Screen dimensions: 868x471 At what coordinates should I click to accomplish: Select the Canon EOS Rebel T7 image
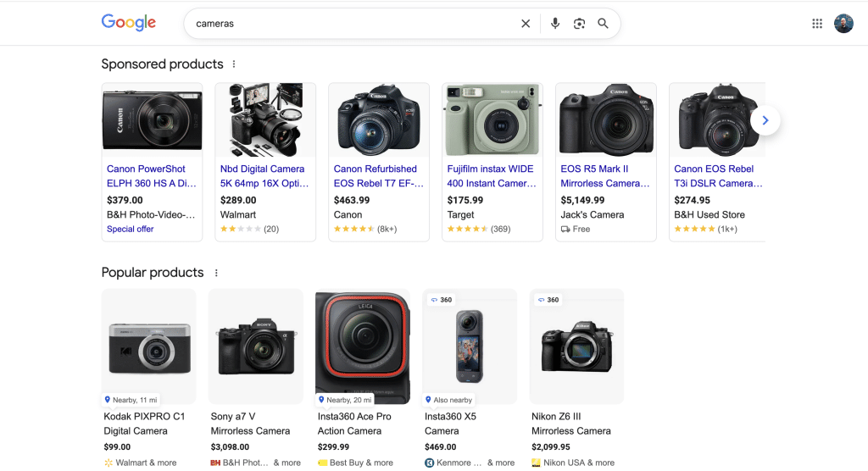point(379,120)
